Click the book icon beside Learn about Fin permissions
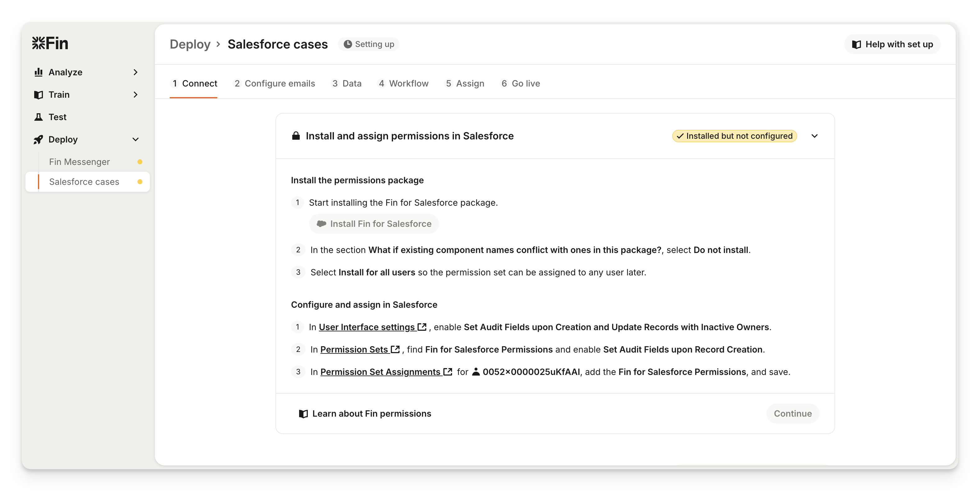This screenshot has width=980, height=491. click(x=303, y=414)
